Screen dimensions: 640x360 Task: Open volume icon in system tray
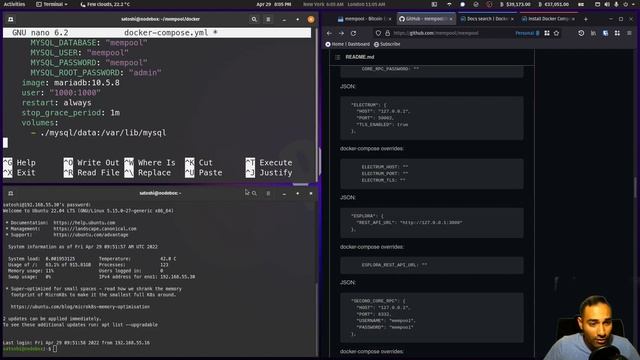[x=607, y=4]
